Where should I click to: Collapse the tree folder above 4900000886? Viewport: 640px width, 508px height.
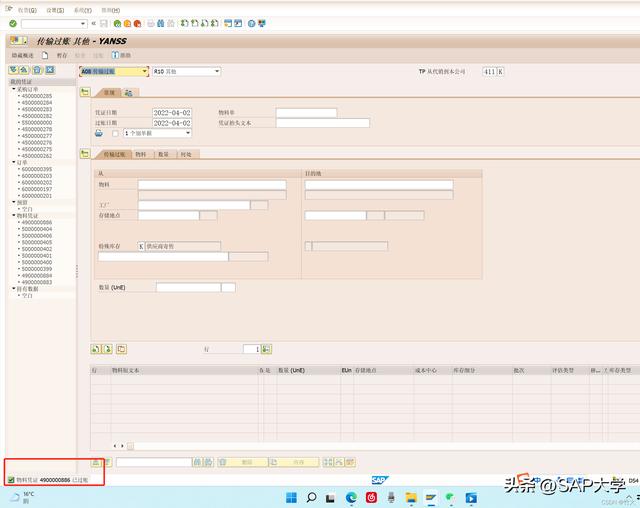coord(14,215)
